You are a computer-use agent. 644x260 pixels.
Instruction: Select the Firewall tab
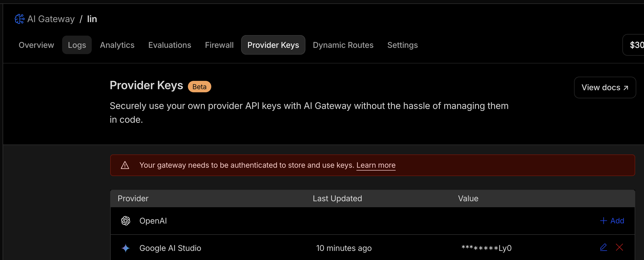pyautogui.click(x=219, y=45)
